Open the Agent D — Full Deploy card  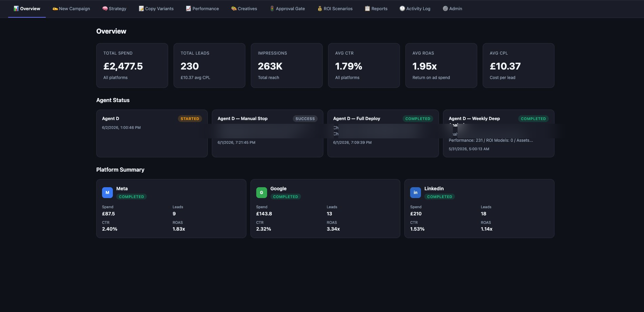point(383,133)
